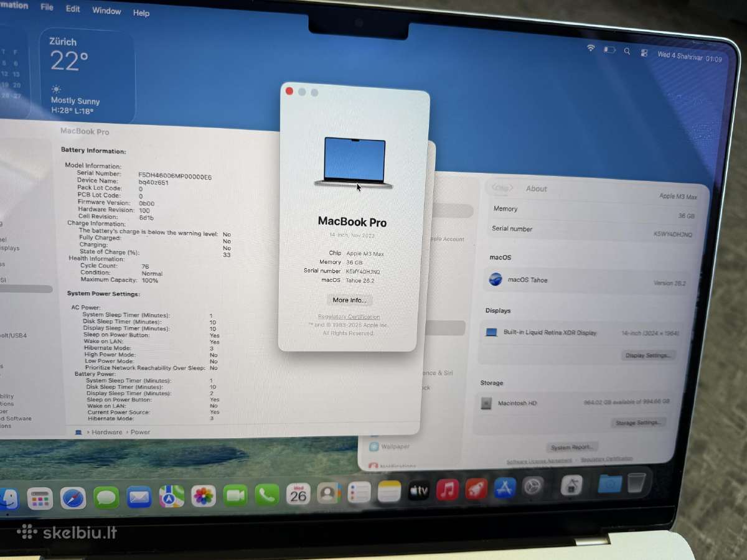Screen dimensions: 747x560
Task: Open Control Center from the menu bar
Action: 644,54
